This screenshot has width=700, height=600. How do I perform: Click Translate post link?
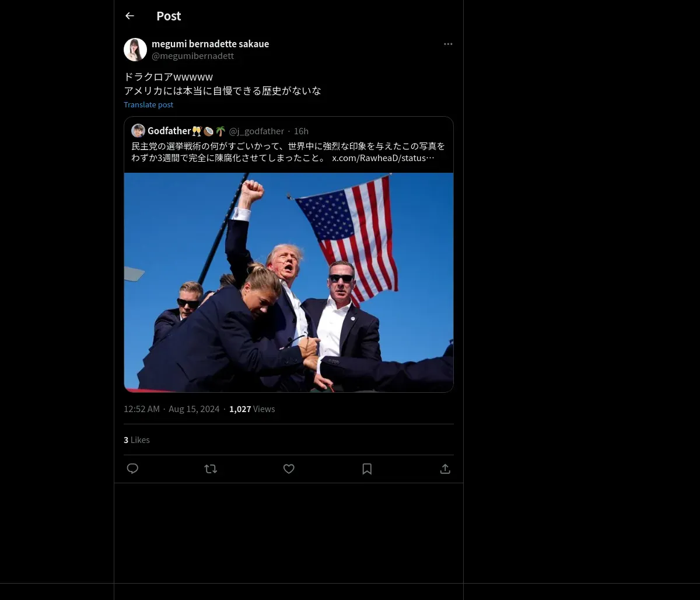[x=148, y=104]
